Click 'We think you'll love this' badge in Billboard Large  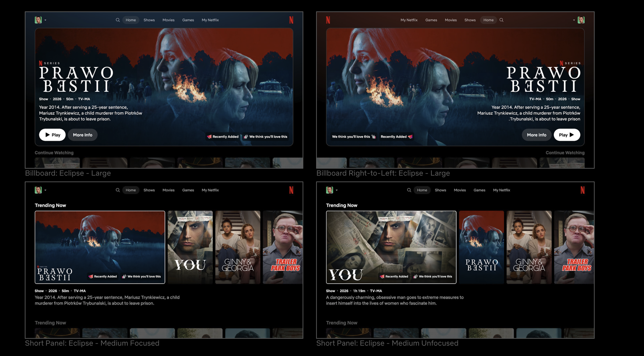265,137
